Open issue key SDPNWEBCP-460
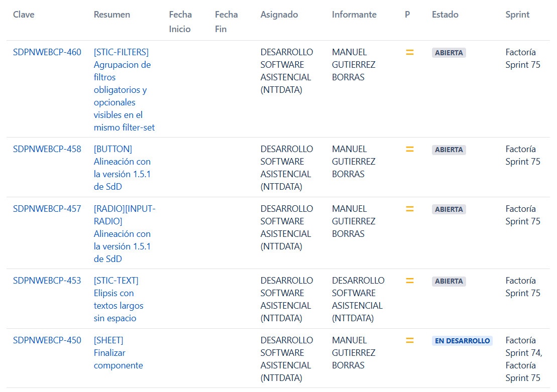Viewport: 557px width, 392px height. coord(47,52)
